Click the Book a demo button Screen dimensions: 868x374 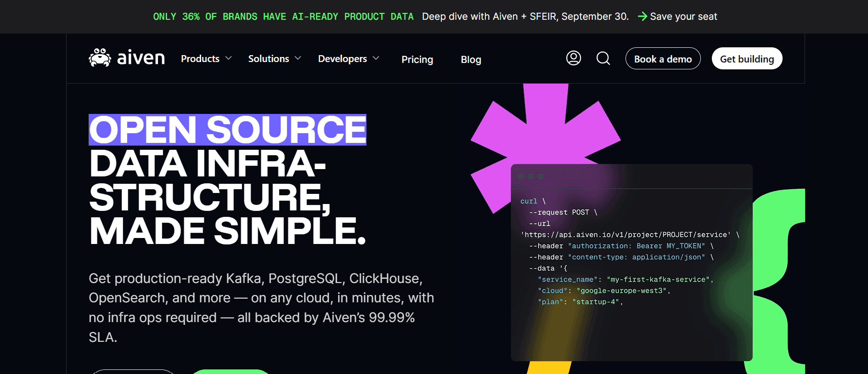click(663, 58)
